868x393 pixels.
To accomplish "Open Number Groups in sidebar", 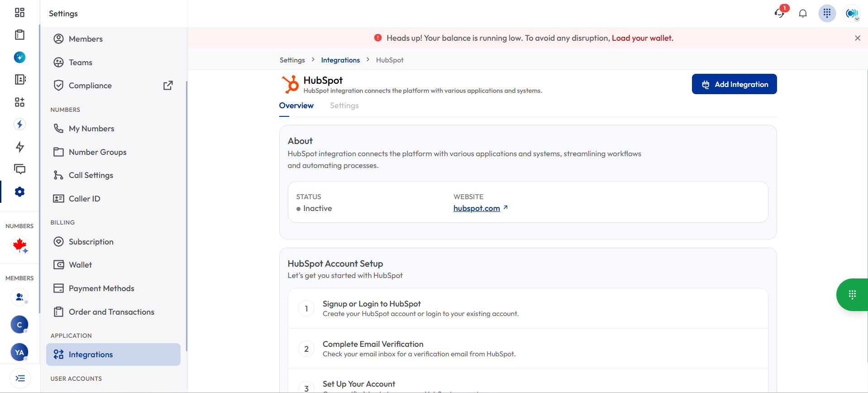I will (113, 152).
